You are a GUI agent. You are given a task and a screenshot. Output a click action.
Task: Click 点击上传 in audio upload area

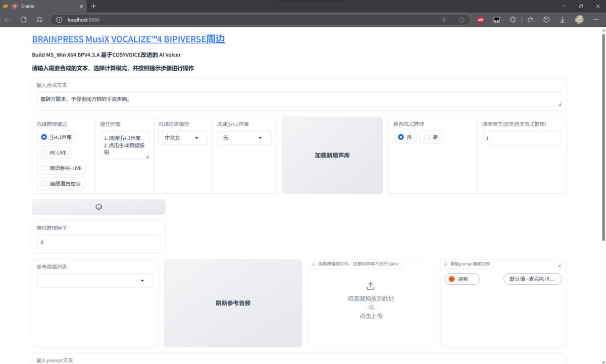[x=371, y=316]
